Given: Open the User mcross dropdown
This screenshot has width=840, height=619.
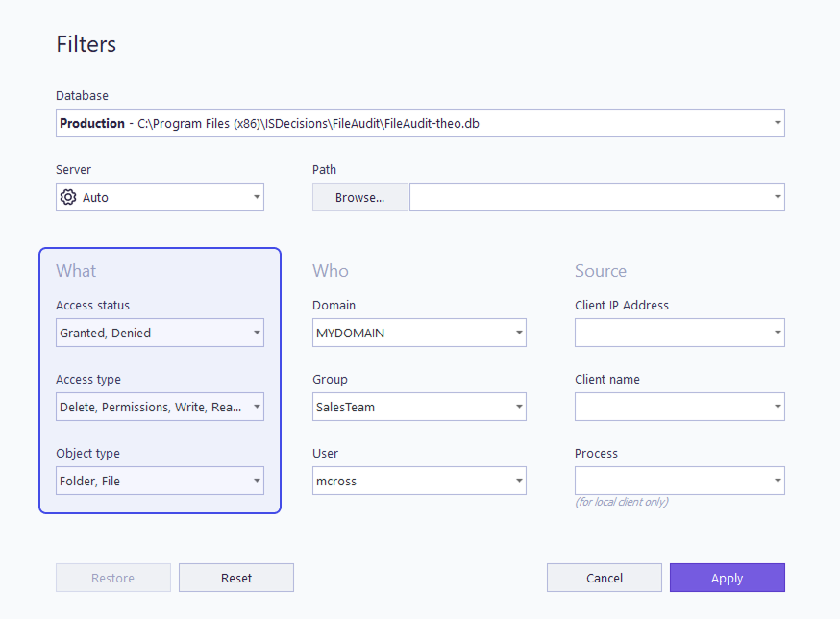Looking at the screenshot, I should [419, 481].
